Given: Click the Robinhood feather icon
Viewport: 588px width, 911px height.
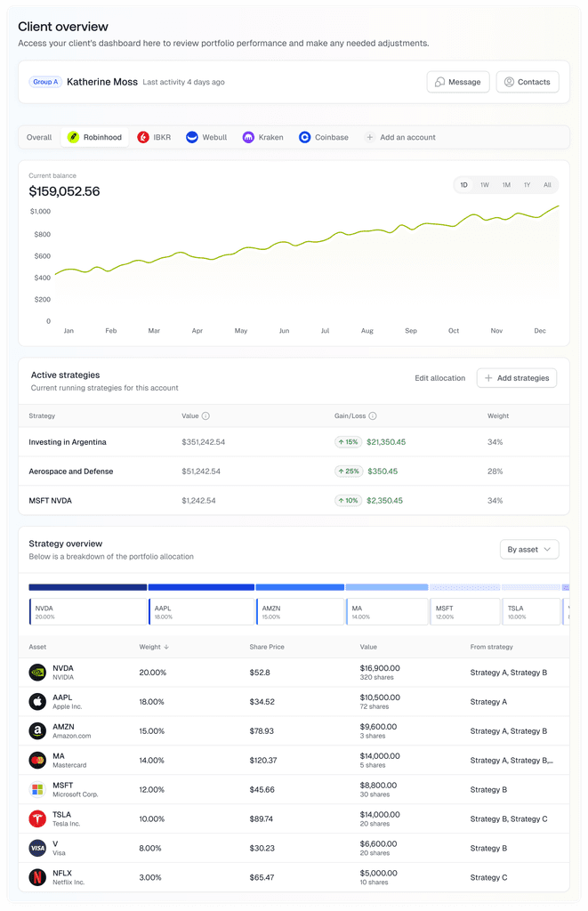Looking at the screenshot, I should coord(73,137).
